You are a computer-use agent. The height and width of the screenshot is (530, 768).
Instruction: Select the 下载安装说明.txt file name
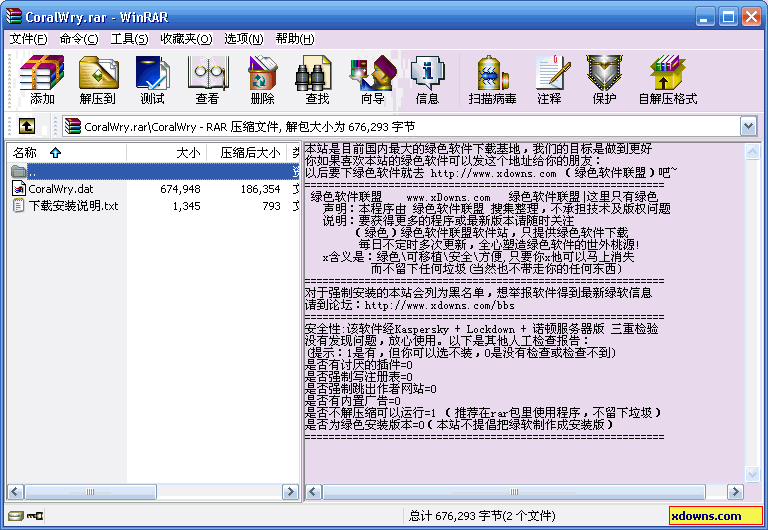[73, 206]
